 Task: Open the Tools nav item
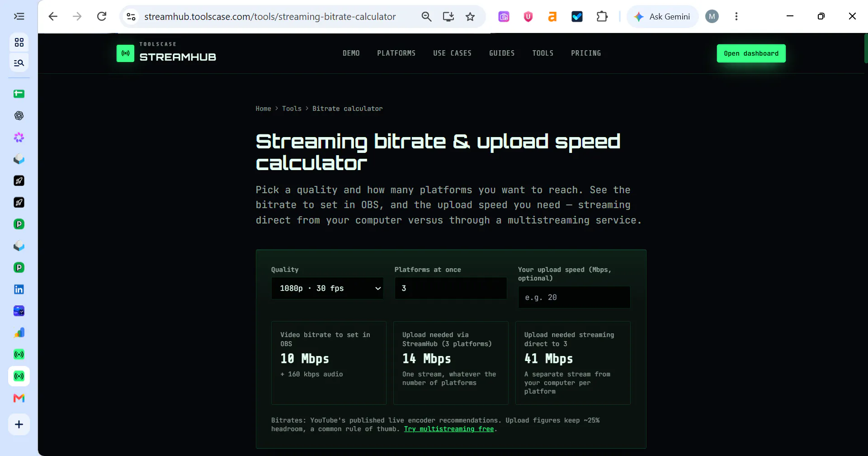[543, 53]
